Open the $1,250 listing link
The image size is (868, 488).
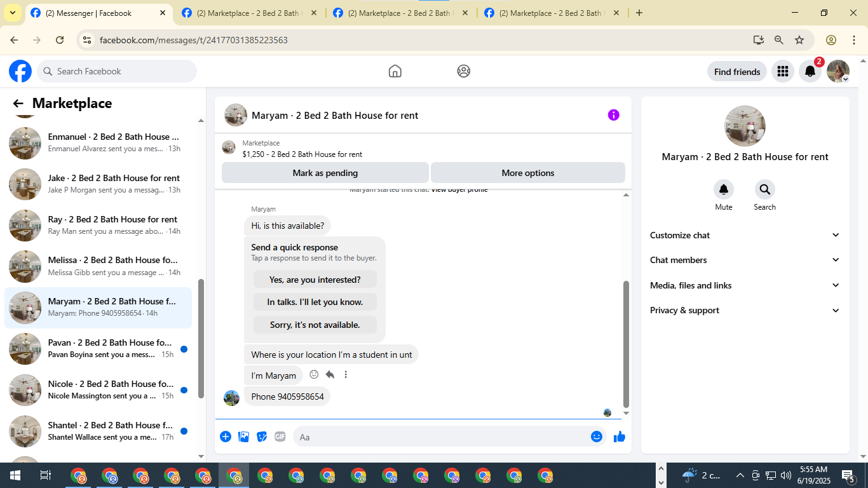click(x=302, y=154)
